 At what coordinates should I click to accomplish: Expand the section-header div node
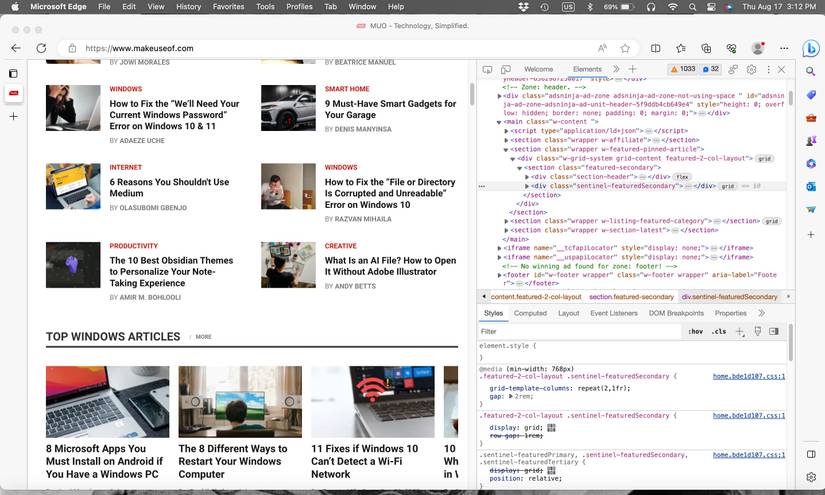tap(528, 177)
